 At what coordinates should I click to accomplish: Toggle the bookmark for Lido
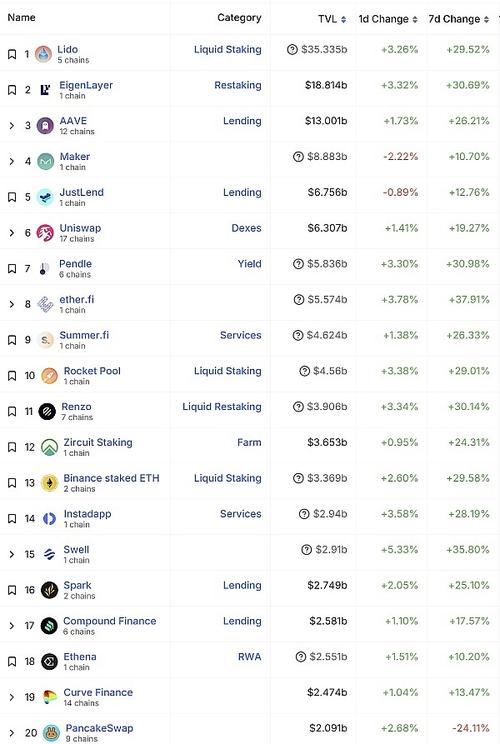click(x=12, y=54)
